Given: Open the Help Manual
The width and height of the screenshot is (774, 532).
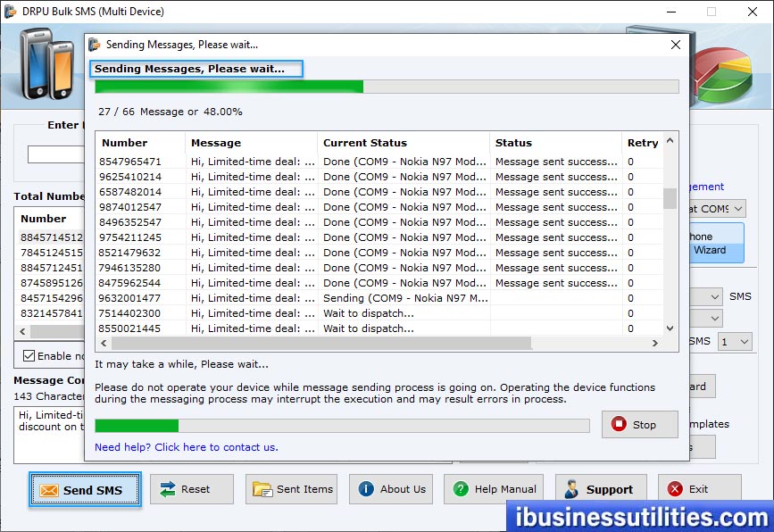Looking at the screenshot, I should [x=494, y=489].
